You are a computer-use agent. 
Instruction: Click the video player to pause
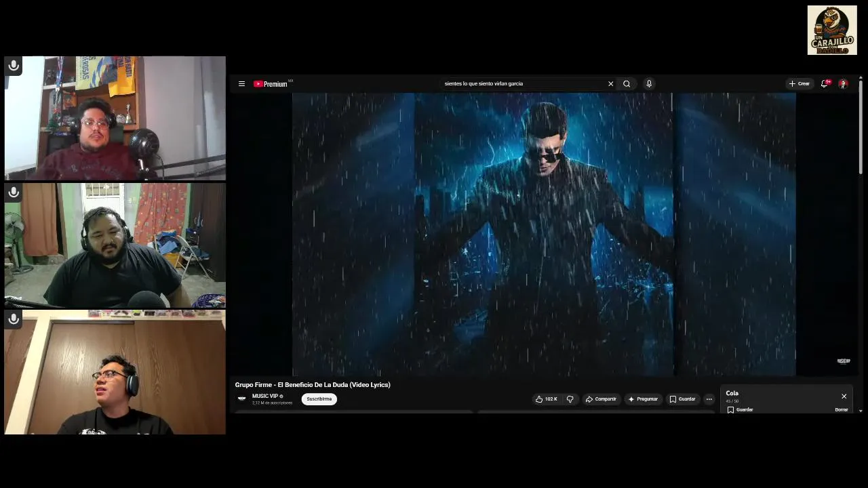click(x=544, y=235)
